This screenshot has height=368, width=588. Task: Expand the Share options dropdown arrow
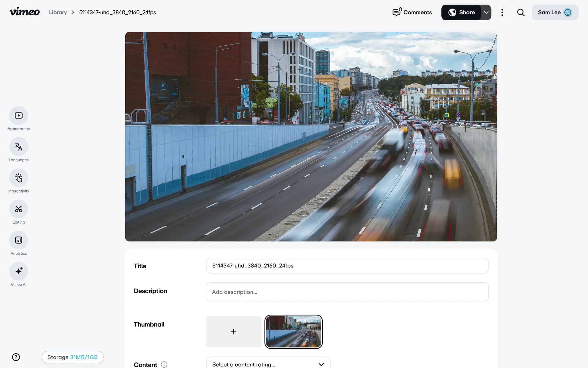[x=486, y=13]
